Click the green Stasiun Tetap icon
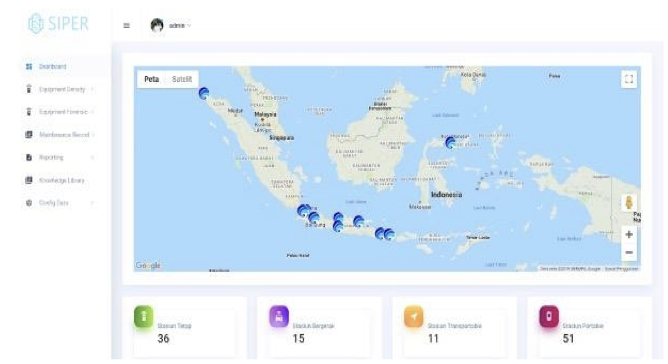The image size is (668, 364). (144, 317)
